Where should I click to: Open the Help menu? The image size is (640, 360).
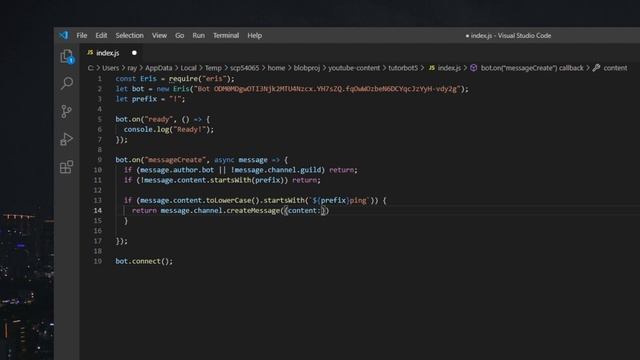(x=254, y=36)
